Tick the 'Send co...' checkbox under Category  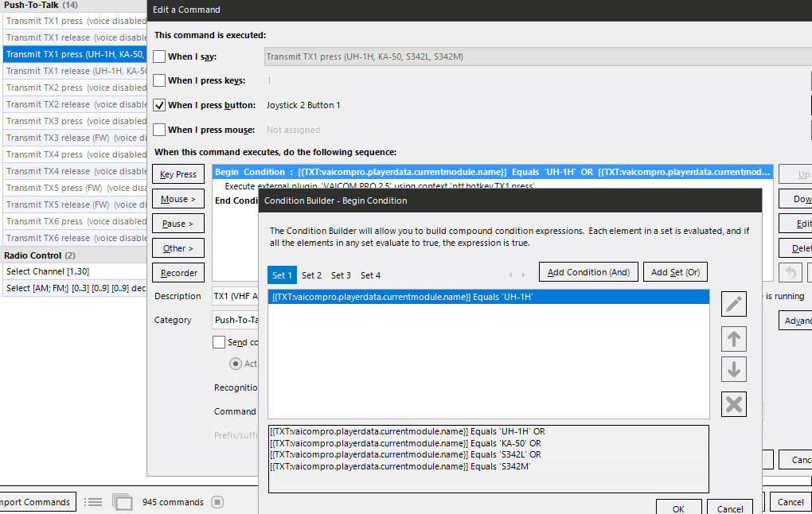tap(219, 342)
